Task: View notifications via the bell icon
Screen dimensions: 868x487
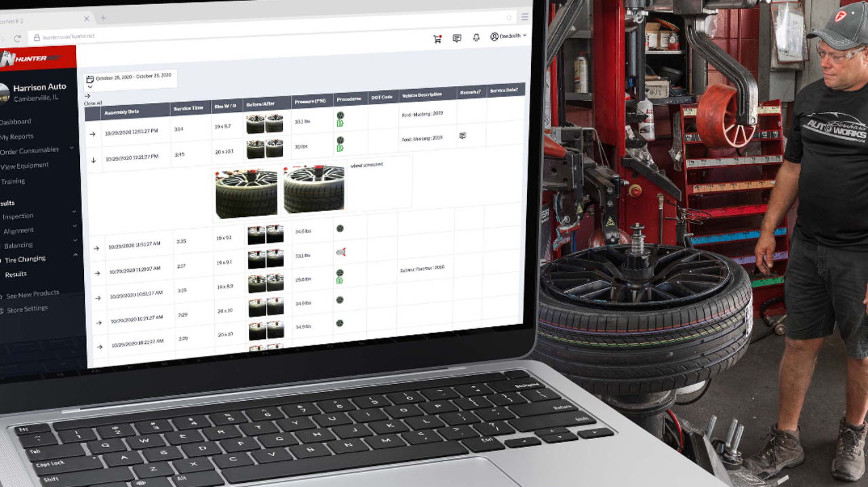Action: (476, 38)
